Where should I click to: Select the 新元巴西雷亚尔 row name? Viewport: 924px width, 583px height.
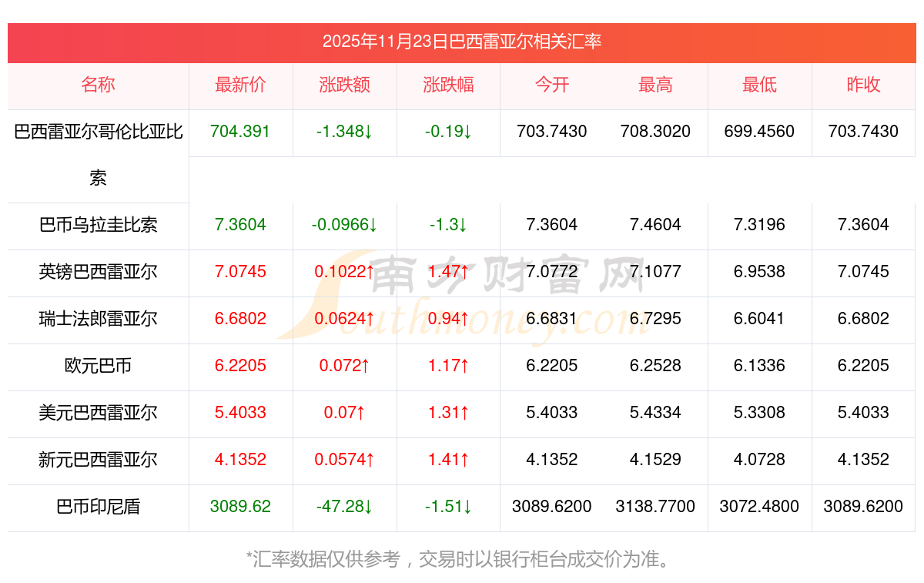point(98,460)
